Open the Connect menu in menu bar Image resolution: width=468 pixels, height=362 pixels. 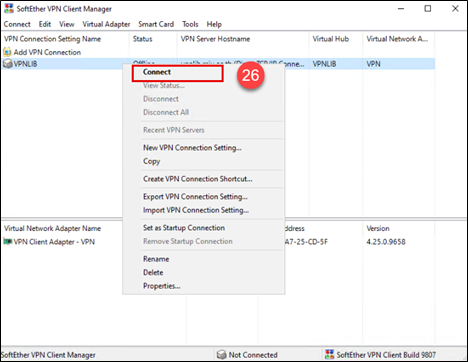coord(17,24)
